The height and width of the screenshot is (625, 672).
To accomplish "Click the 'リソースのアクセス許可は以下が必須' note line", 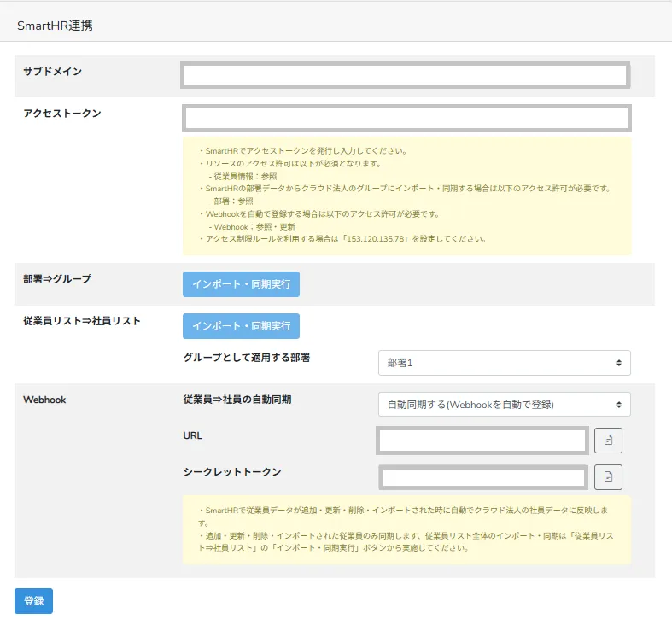I will tap(290, 163).
